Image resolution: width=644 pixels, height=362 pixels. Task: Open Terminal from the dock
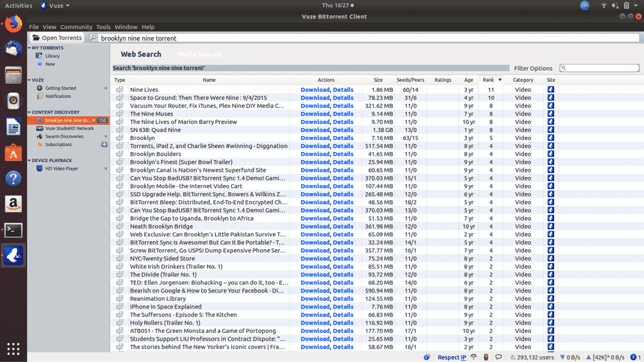point(13,230)
